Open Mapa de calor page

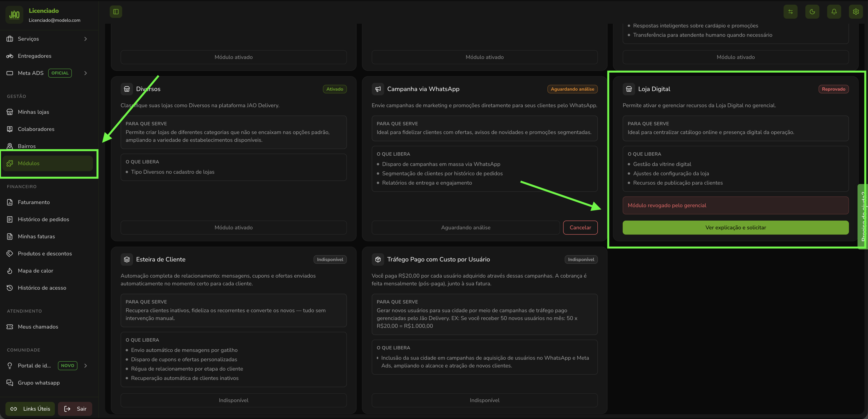pyautogui.click(x=35, y=271)
